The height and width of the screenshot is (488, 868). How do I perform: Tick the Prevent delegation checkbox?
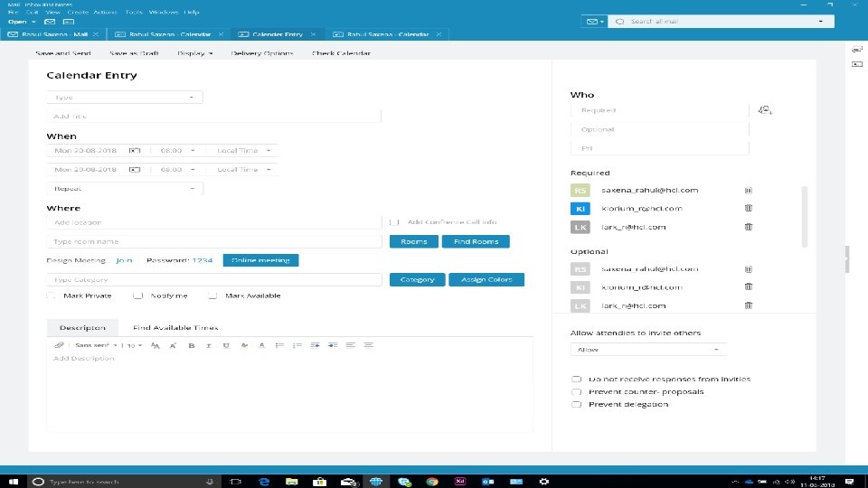click(576, 405)
